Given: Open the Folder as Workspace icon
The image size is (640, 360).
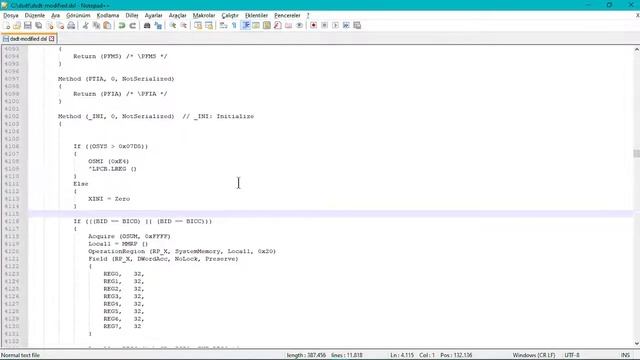Looking at the screenshot, I should 289,25.
